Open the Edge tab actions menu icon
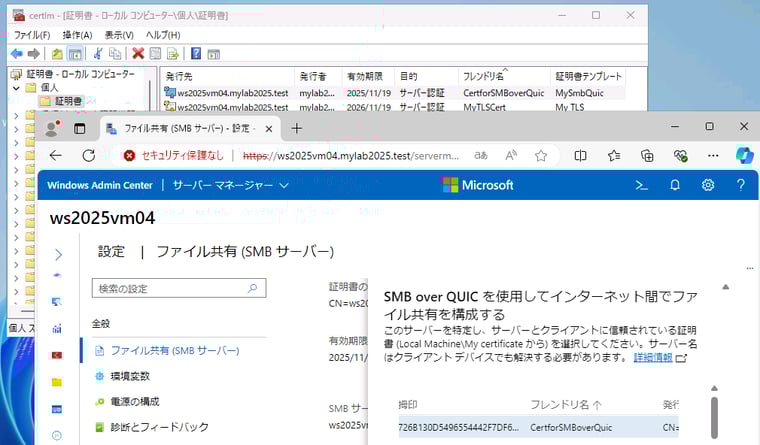This screenshot has width=760, height=445. point(79,128)
